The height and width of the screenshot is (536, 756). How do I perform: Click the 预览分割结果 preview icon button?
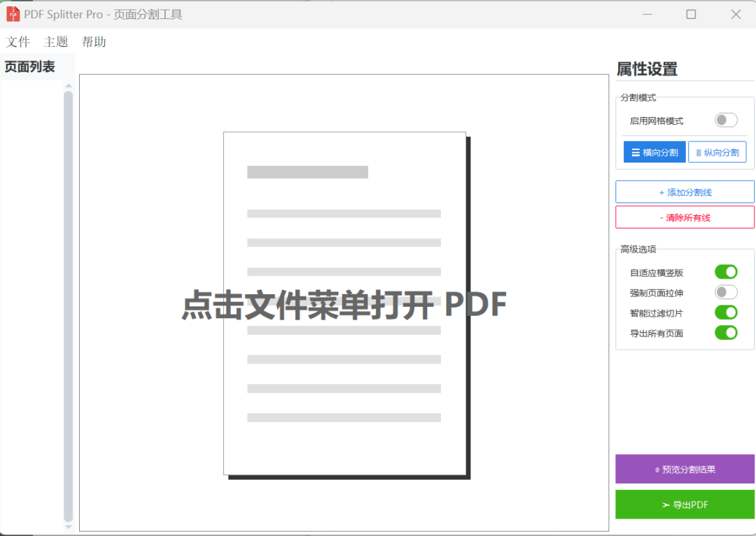tap(657, 469)
